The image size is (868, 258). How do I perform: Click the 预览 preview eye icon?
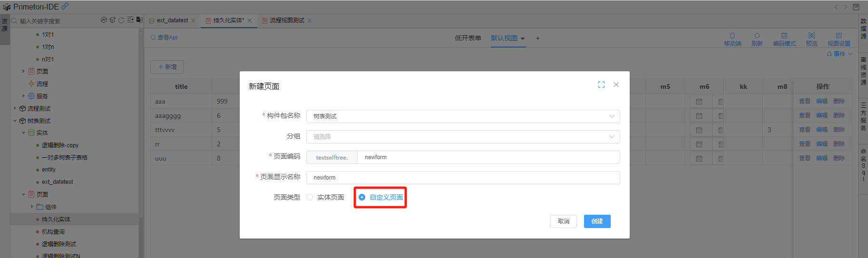[811, 39]
